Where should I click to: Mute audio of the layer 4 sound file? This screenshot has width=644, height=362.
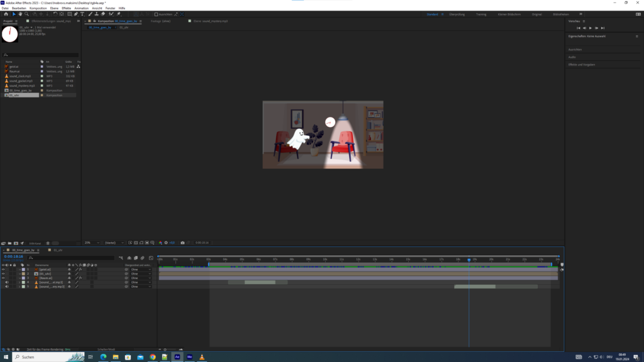pyautogui.click(x=7, y=282)
